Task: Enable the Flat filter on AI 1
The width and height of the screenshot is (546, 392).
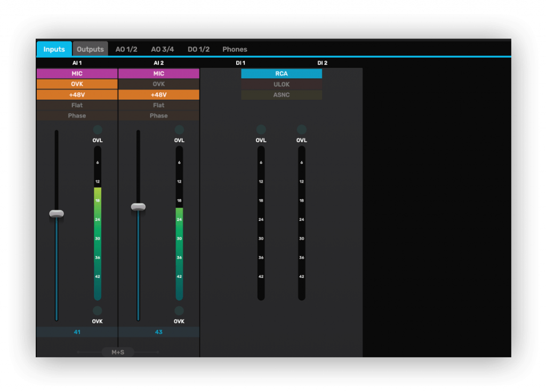Action: point(76,105)
